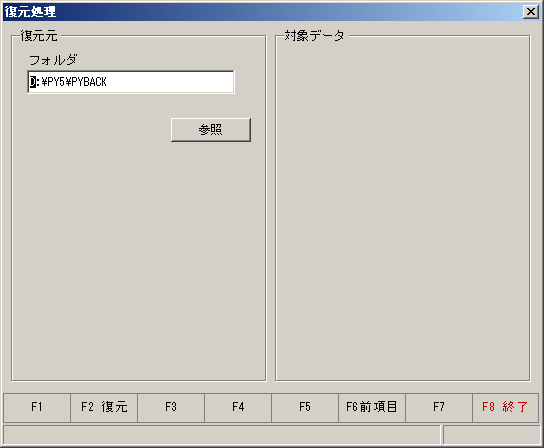Exit using the F8 終了 button

click(505, 407)
